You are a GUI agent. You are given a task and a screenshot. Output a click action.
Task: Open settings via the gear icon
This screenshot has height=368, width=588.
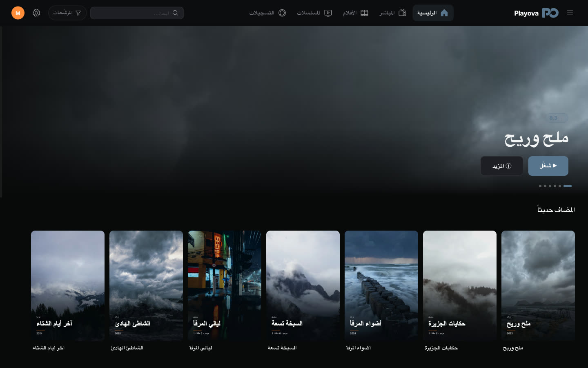click(36, 13)
